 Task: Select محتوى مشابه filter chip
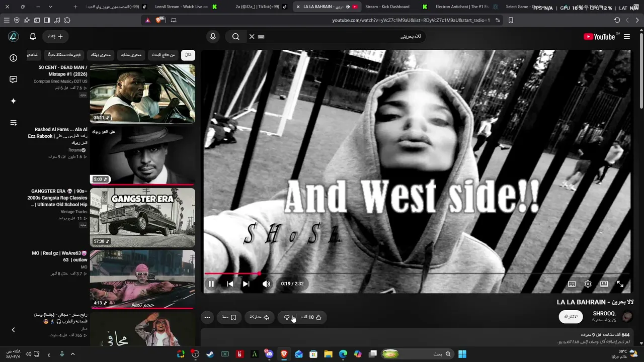(x=131, y=55)
